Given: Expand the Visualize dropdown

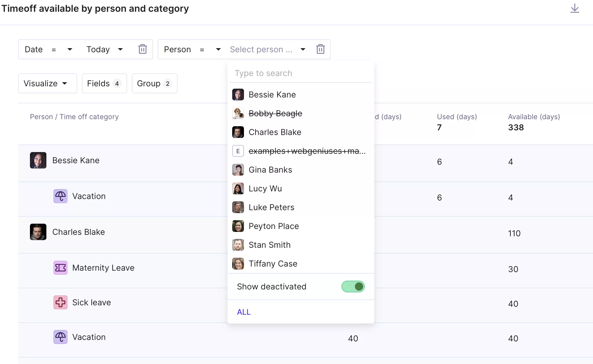Looking at the screenshot, I should [x=48, y=83].
